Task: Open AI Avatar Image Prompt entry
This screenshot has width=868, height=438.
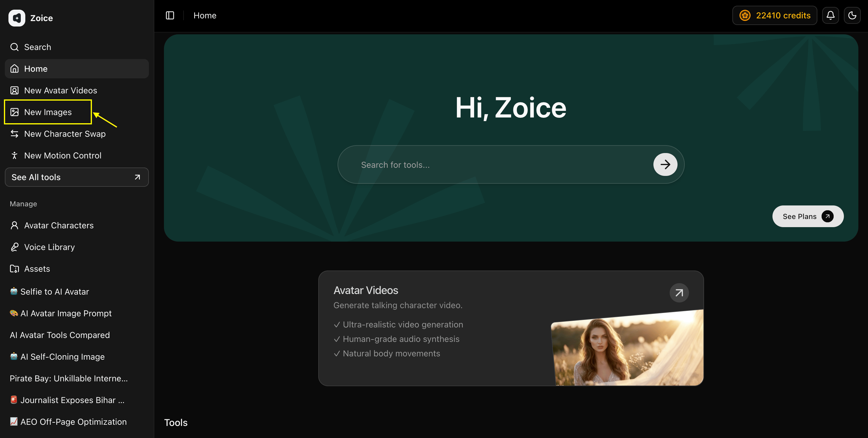Action: tap(77, 313)
